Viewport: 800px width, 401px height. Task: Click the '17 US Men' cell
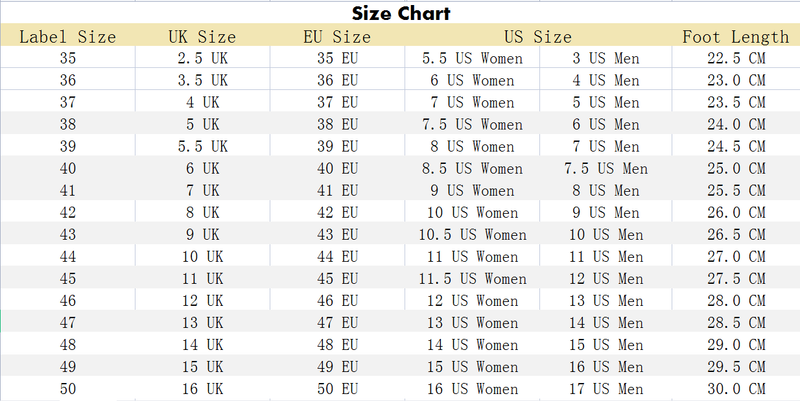pyautogui.click(x=605, y=388)
